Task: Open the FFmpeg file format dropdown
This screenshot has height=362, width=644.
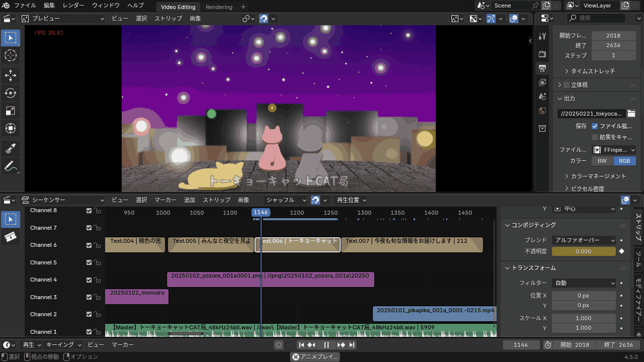Action: pyautogui.click(x=614, y=150)
